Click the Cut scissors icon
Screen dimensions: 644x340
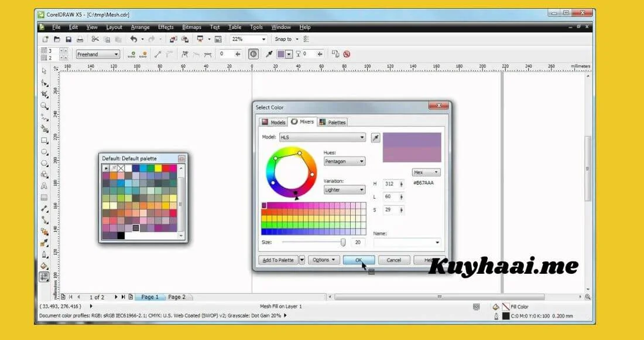(95, 39)
